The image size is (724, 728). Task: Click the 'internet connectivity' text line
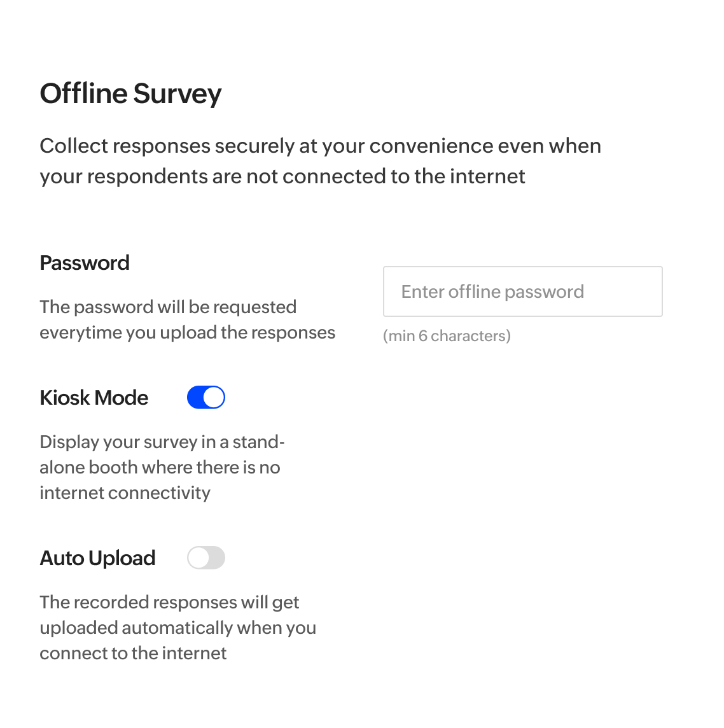(x=125, y=493)
